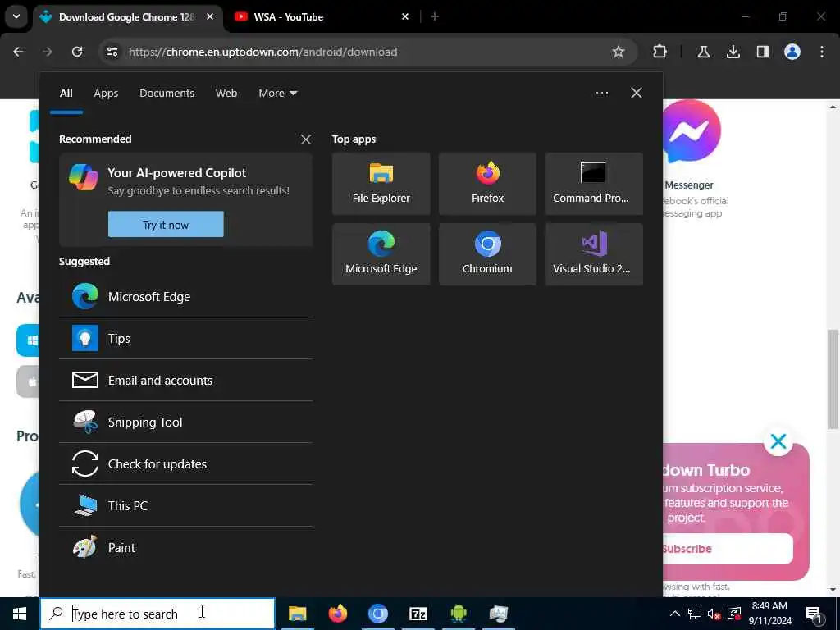Click the Type here to search box
This screenshot has width=840, height=630.
pos(157,614)
